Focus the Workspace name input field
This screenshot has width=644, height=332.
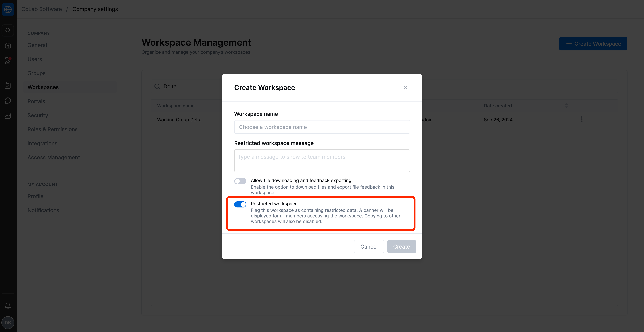pos(322,127)
